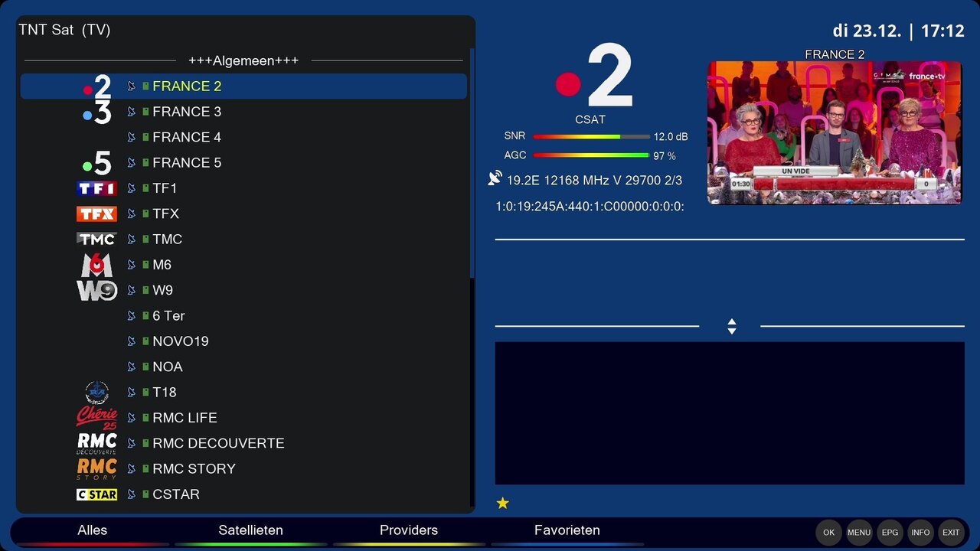The height and width of the screenshot is (551, 980).
Task: Click satellite icon in the M6 row
Action: coord(132,265)
